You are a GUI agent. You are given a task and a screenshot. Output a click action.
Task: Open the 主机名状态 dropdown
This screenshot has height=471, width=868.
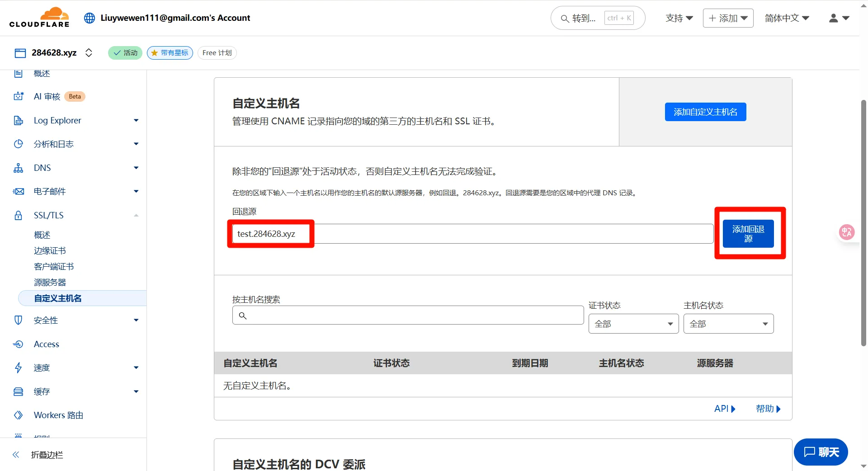(x=728, y=324)
